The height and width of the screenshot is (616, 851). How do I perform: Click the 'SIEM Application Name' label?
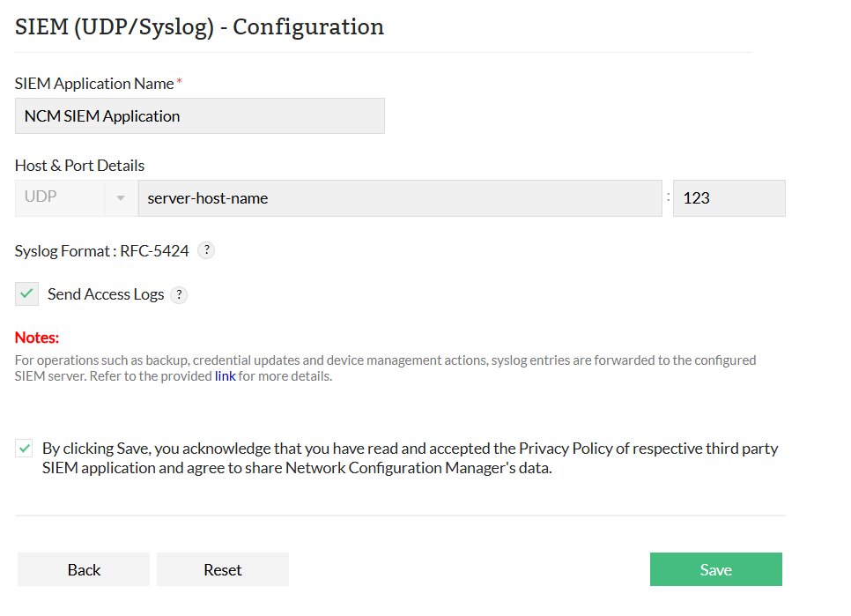click(94, 84)
